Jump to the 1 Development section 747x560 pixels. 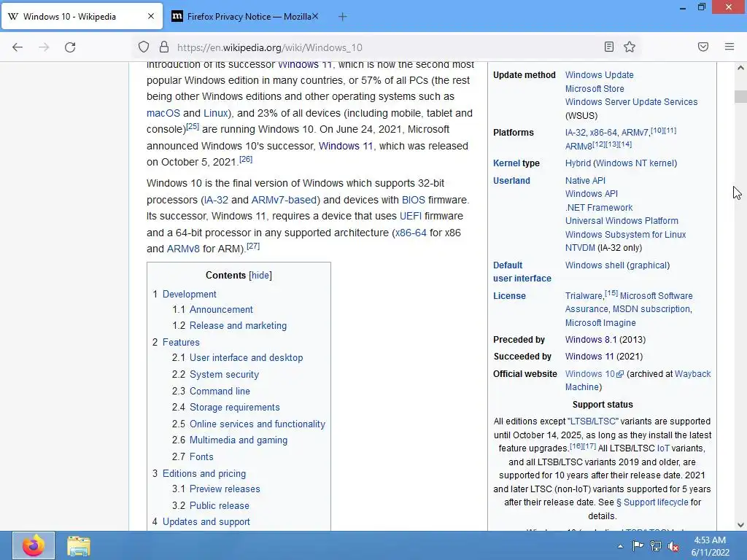(x=189, y=295)
